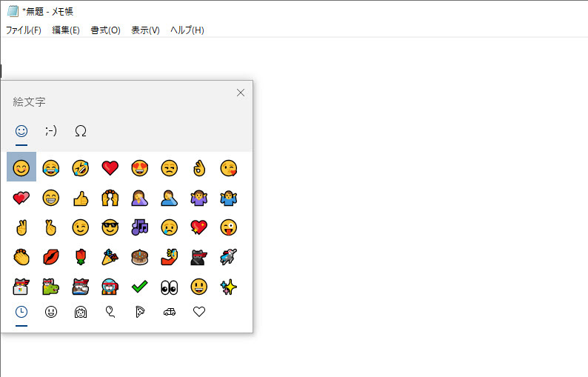Viewport: 588px width, 377px height.
Task: Insert the green check mark emoji
Action: [139, 287]
